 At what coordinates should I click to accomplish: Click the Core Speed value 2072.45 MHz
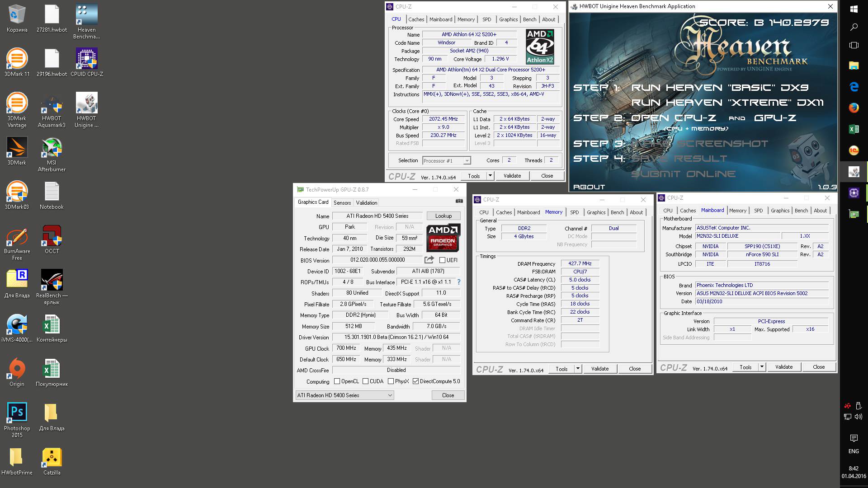coord(443,119)
